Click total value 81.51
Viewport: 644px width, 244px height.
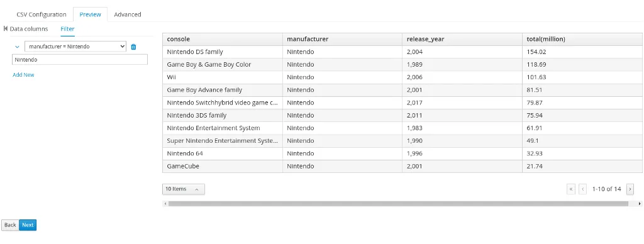(x=582, y=90)
